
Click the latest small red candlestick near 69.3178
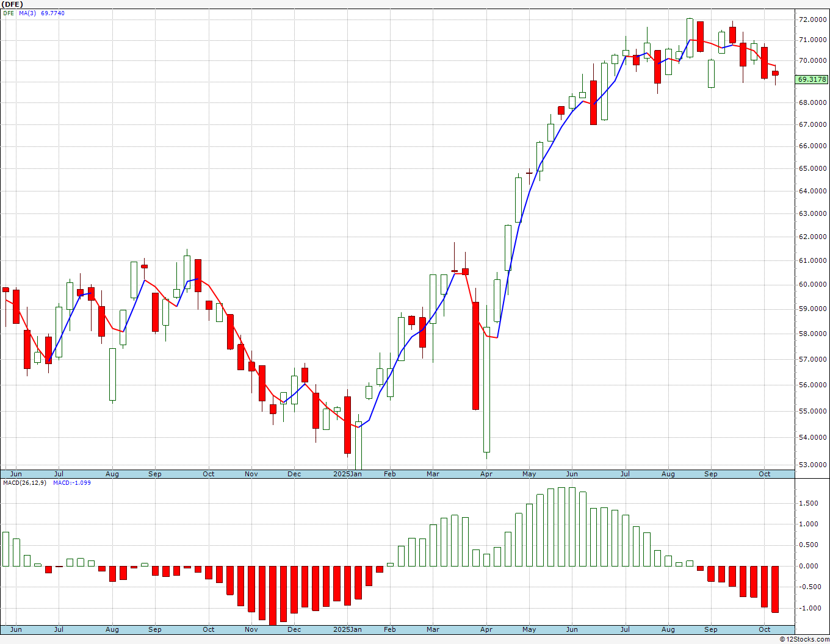[775, 73]
